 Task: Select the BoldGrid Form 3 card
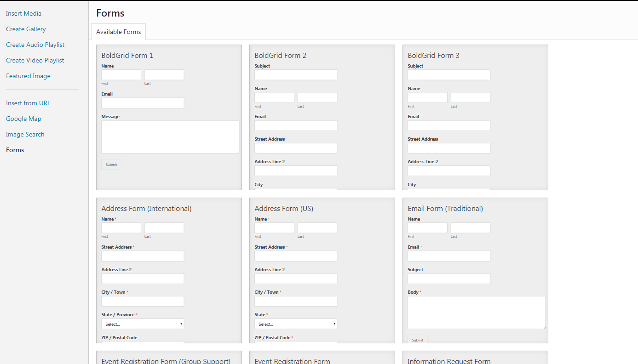(475, 117)
